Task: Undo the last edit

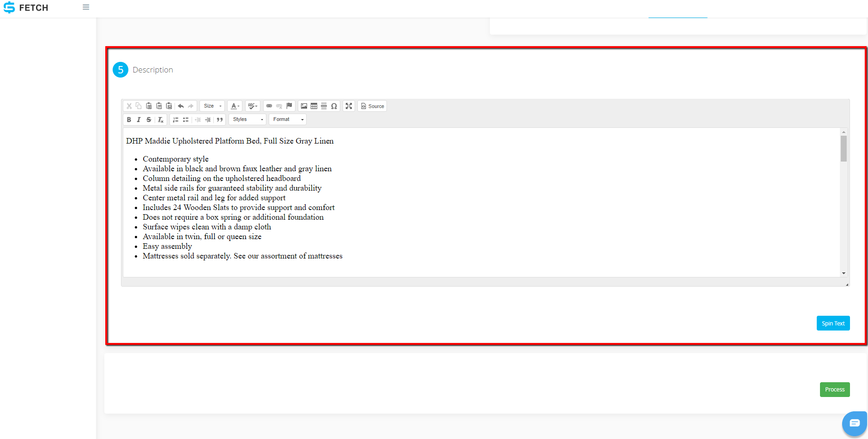Action: [181, 106]
